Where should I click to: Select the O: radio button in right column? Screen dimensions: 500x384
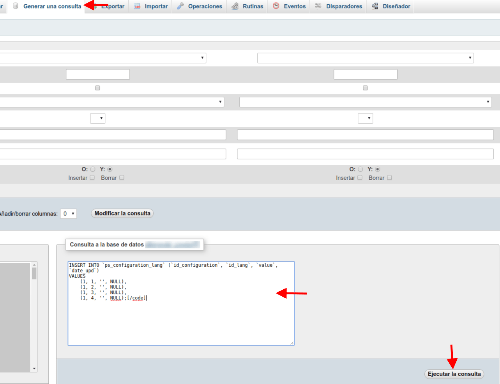[360, 169]
